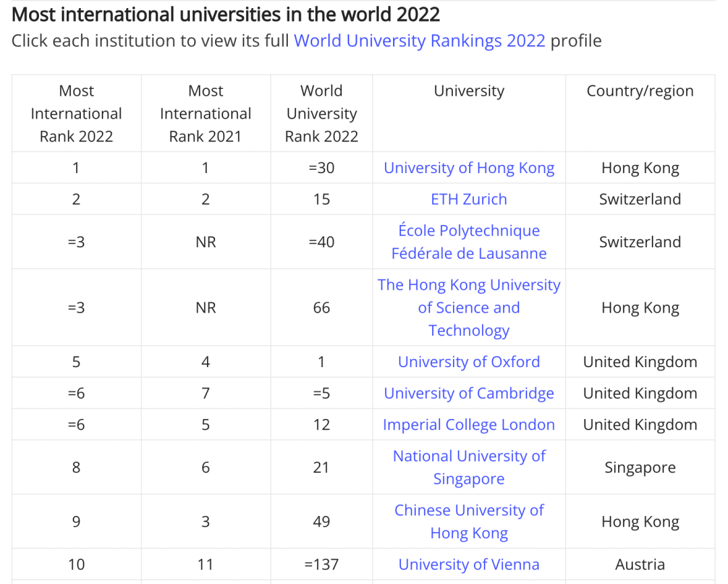This screenshot has width=728, height=584.
Task: Click the Most International Rank 2021 column header
Action: pyautogui.click(x=206, y=114)
